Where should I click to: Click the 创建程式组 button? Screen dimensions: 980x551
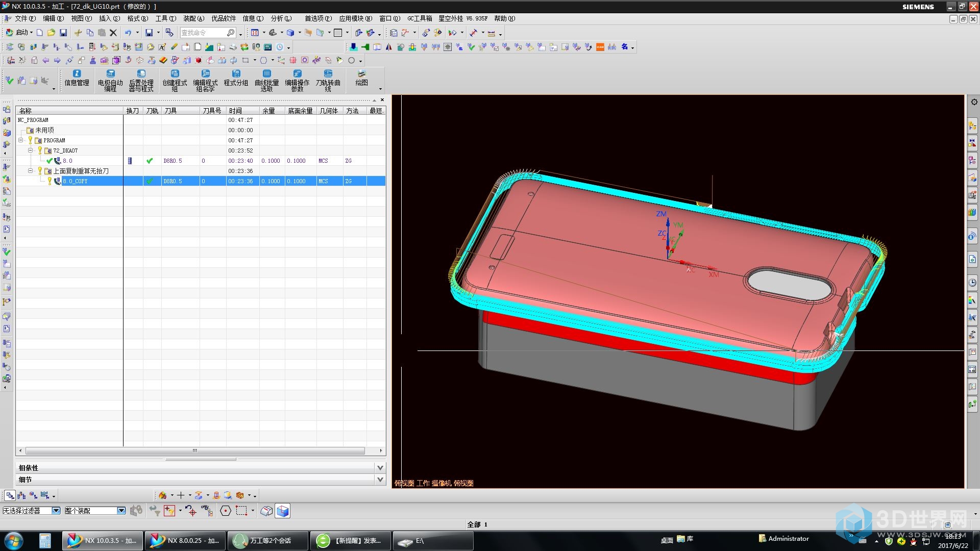coord(175,81)
